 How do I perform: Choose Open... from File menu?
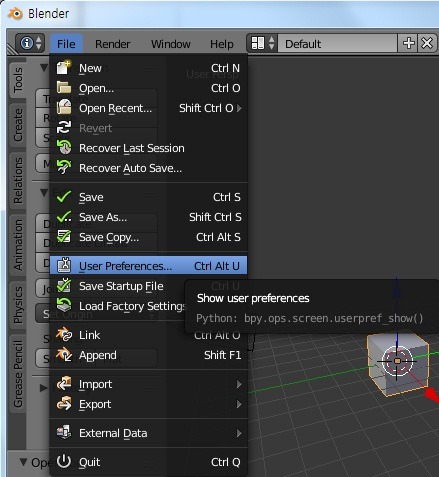(149, 88)
